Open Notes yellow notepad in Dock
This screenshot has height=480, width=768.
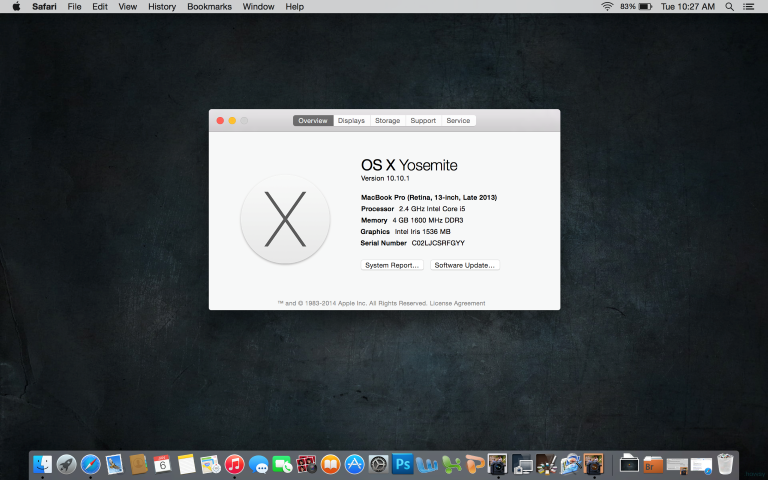186,464
